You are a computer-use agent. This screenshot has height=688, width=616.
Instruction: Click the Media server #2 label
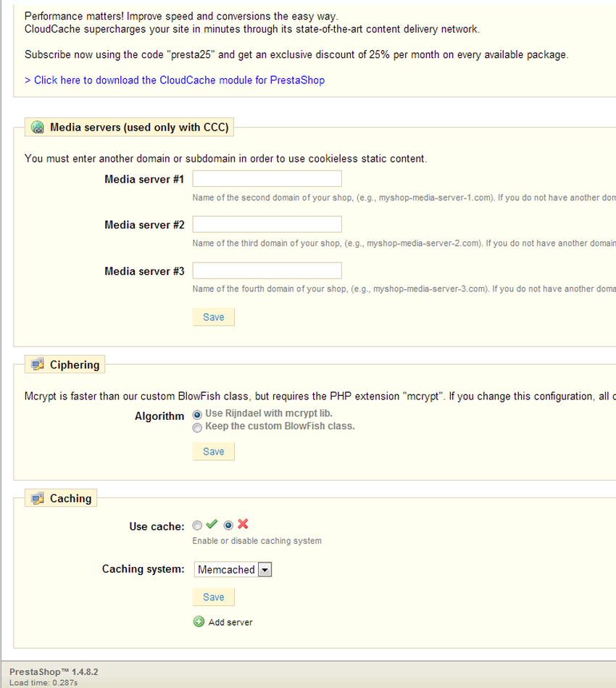point(144,225)
